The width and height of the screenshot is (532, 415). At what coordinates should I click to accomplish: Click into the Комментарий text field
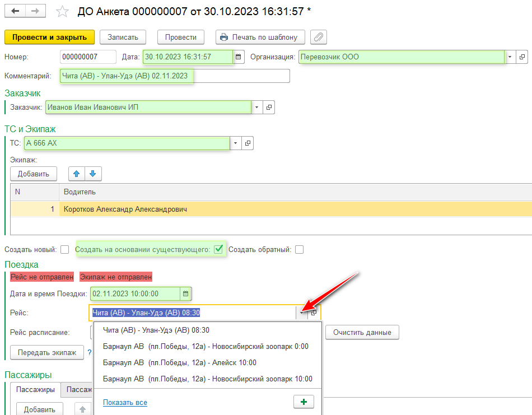tap(241, 76)
